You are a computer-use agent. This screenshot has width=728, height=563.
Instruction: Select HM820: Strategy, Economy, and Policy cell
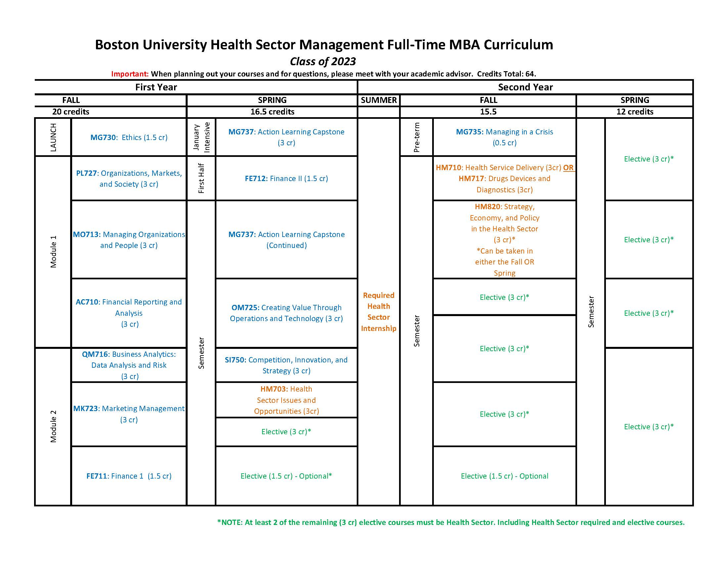(504, 240)
